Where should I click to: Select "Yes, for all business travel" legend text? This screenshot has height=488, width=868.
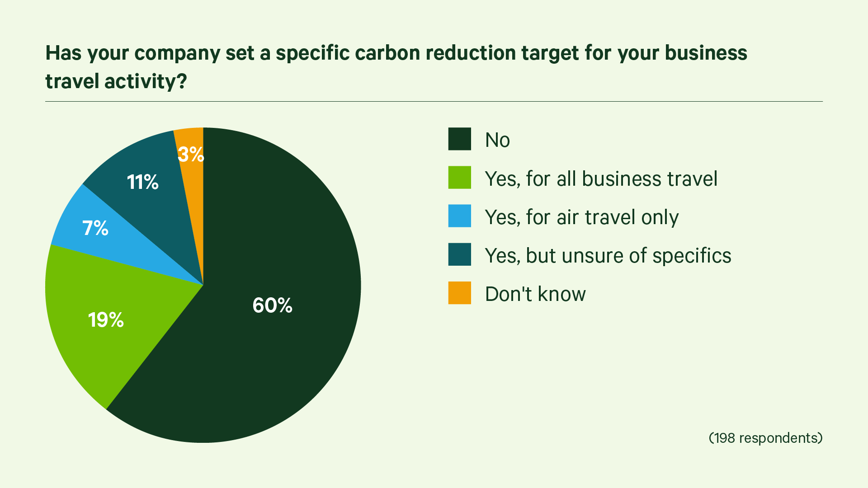click(601, 179)
